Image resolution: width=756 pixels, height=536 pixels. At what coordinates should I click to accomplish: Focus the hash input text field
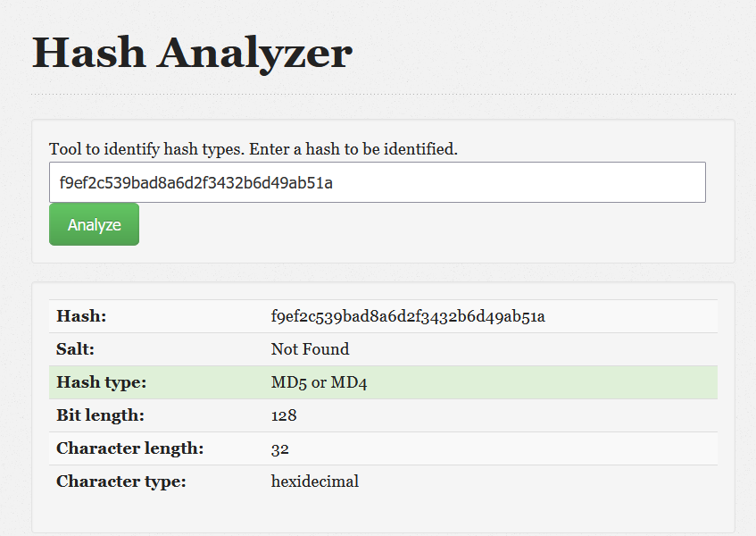point(377,182)
